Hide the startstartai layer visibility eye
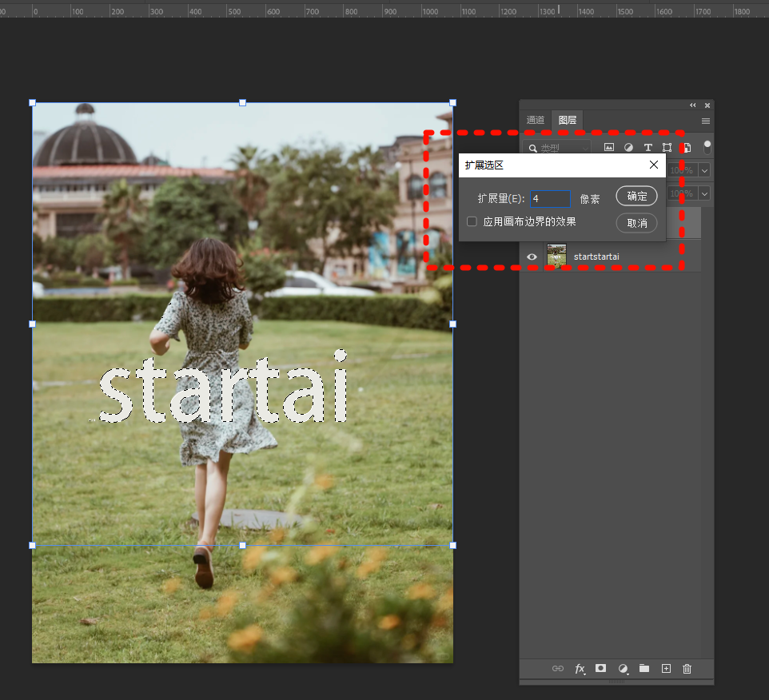Image resolution: width=769 pixels, height=700 pixels. click(532, 256)
